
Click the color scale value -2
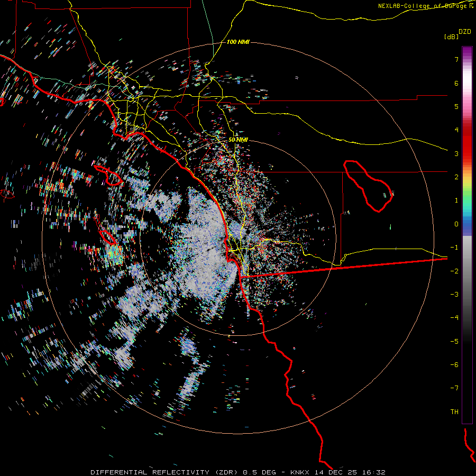(454, 271)
